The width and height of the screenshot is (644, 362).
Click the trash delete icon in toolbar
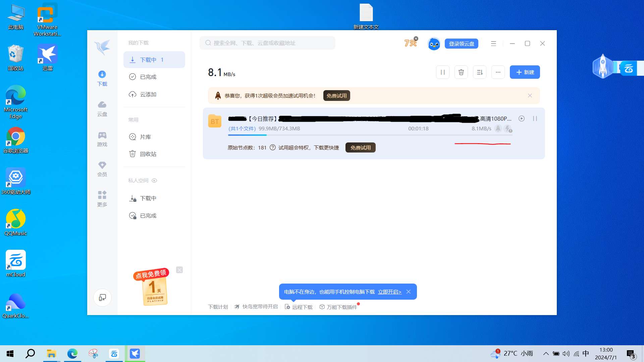pos(461,72)
